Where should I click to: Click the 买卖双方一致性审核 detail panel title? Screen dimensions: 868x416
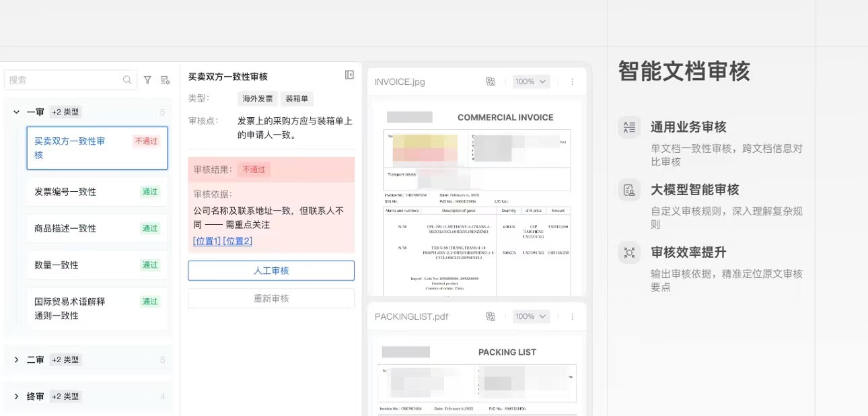(x=228, y=77)
